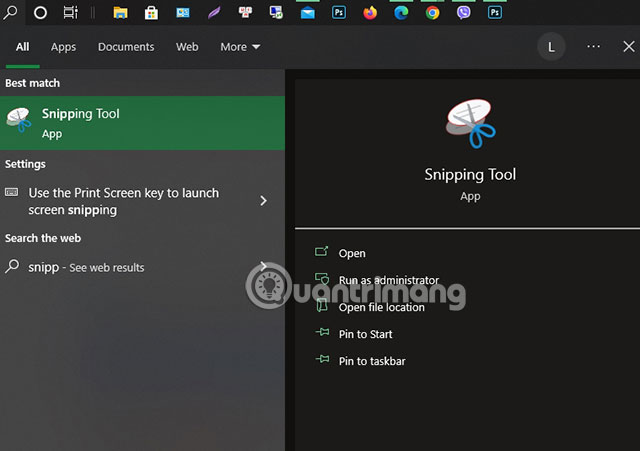Launch Google Chrome from the taskbar
The image size is (640, 451).
pos(433,13)
